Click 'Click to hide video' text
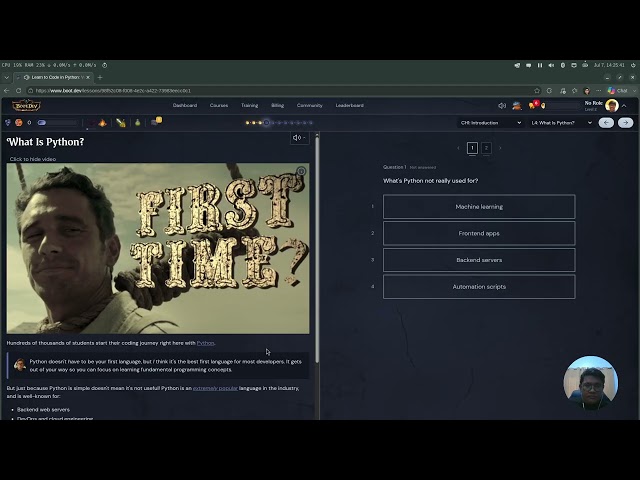The image size is (640, 480). tap(33, 159)
